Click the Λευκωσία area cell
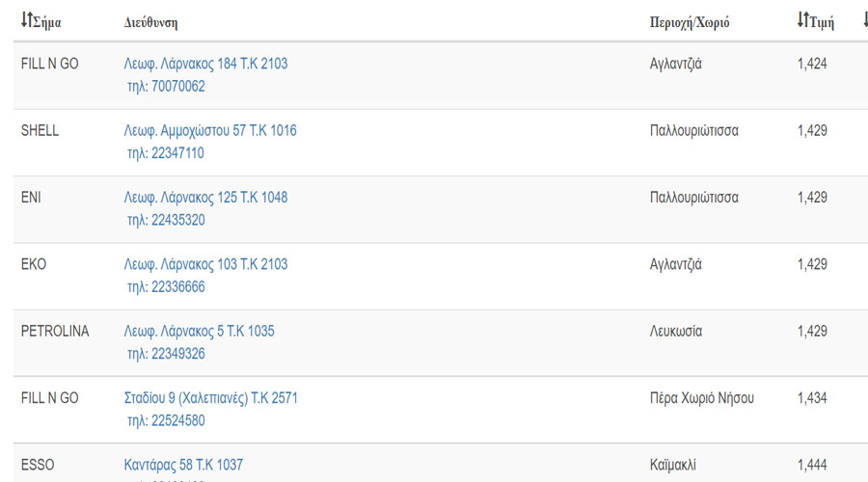 click(676, 332)
